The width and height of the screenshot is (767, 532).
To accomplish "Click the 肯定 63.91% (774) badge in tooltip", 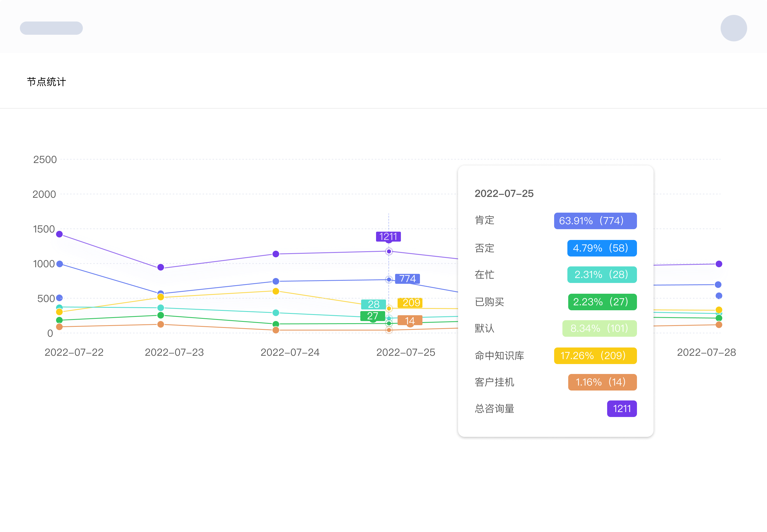I will pyautogui.click(x=595, y=221).
